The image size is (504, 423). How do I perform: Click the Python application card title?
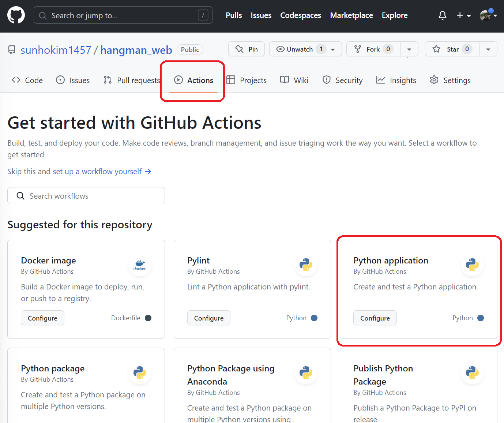click(x=391, y=261)
